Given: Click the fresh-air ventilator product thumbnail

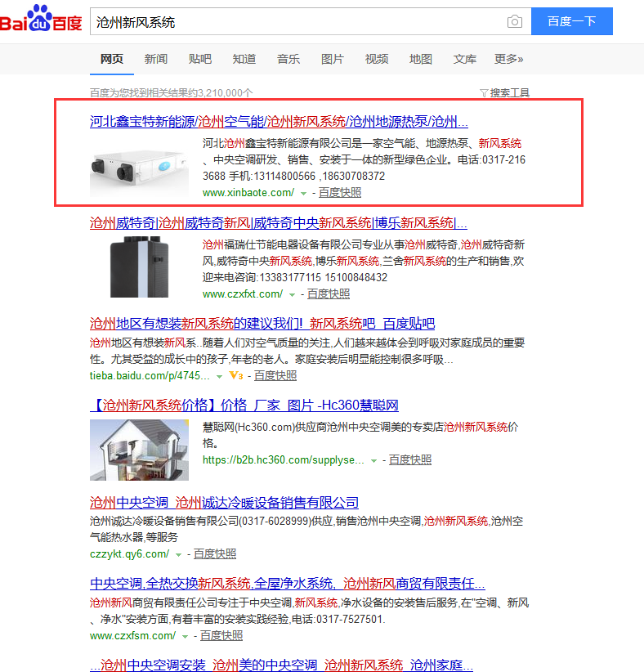Looking at the screenshot, I should pyautogui.click(x=139, y=168).
